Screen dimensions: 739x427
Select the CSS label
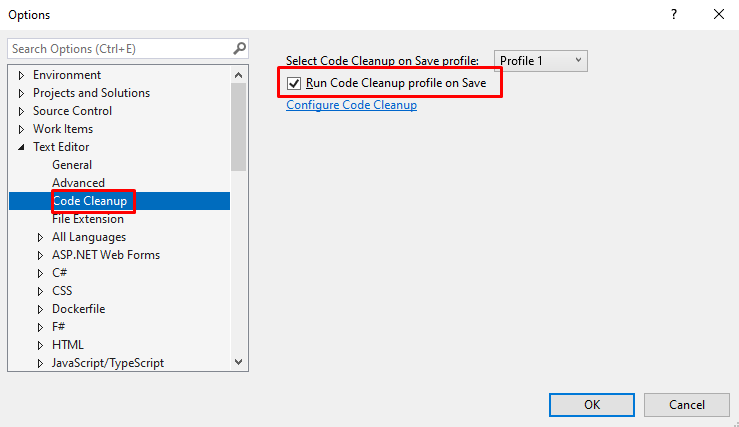62,291
